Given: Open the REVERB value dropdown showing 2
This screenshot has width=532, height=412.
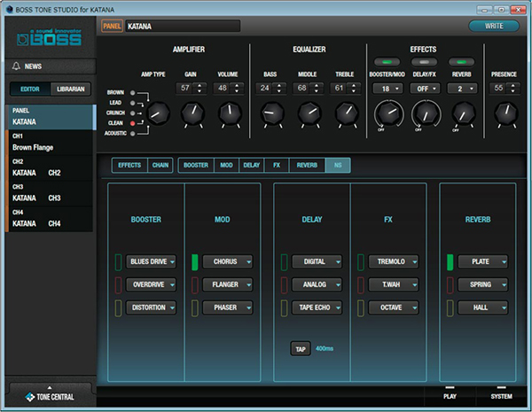Looking at the screenshot, I should [x=462, y=89].
